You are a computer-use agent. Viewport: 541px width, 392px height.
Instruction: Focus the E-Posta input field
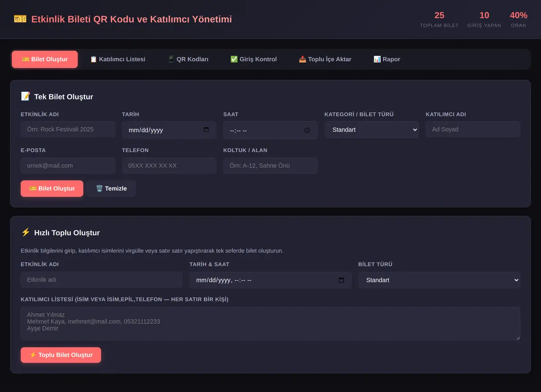[68, 166]
